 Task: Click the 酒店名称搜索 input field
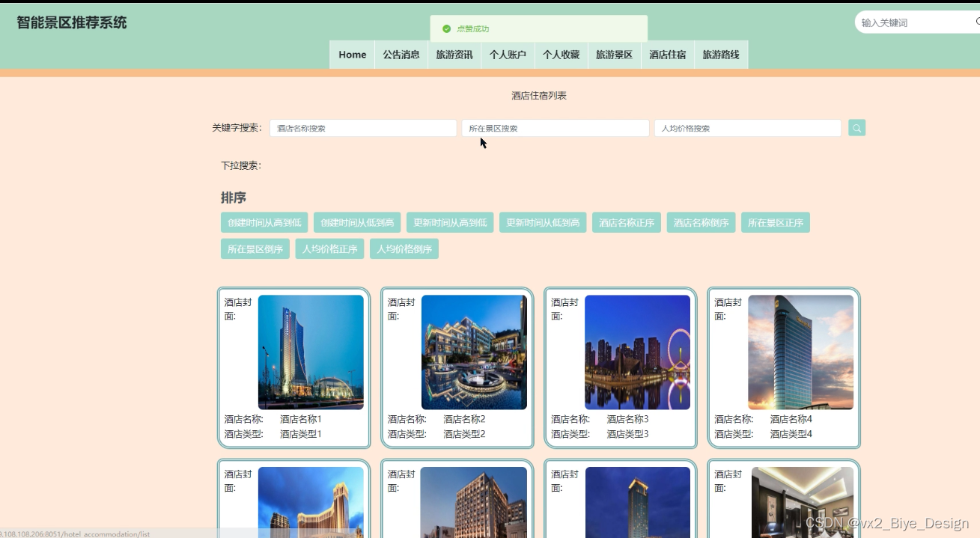pyautogui.click(x=363, y=128)
